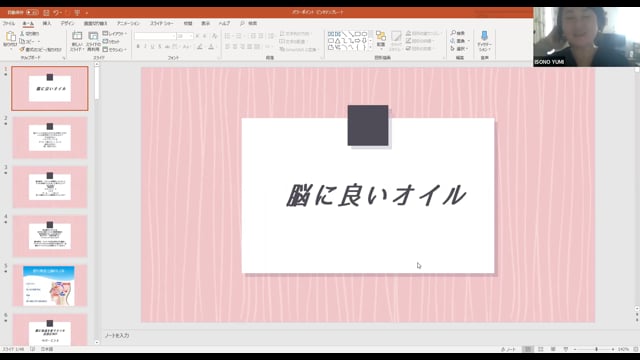Adjust the zoom slider handle in status bar
The image size is (640, 360).
[596, 349]
